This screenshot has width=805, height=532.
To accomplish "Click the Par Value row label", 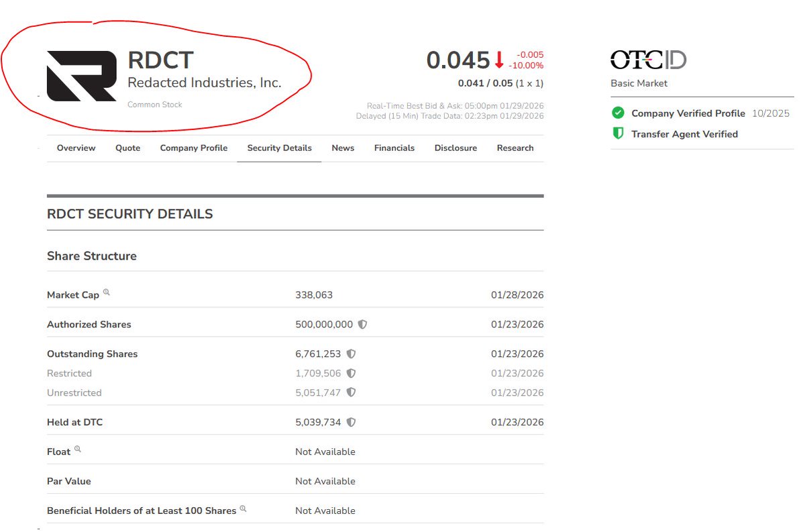I will coord(69,482).
